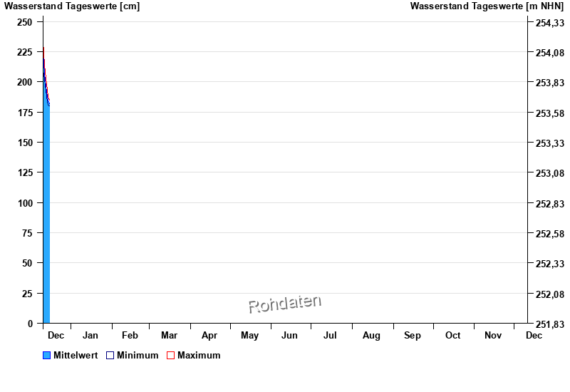Click the rightmost Dec month label
The image size is (570, 392).
click(x=534, y=336)
